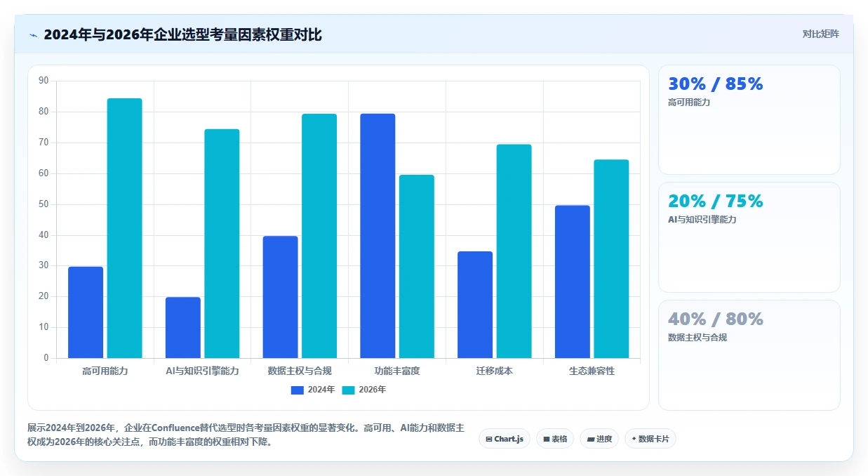Viewport: 868px width, 476px height.
Task: Click the 迁移成本 x-axis label
Action: point(495,371)
